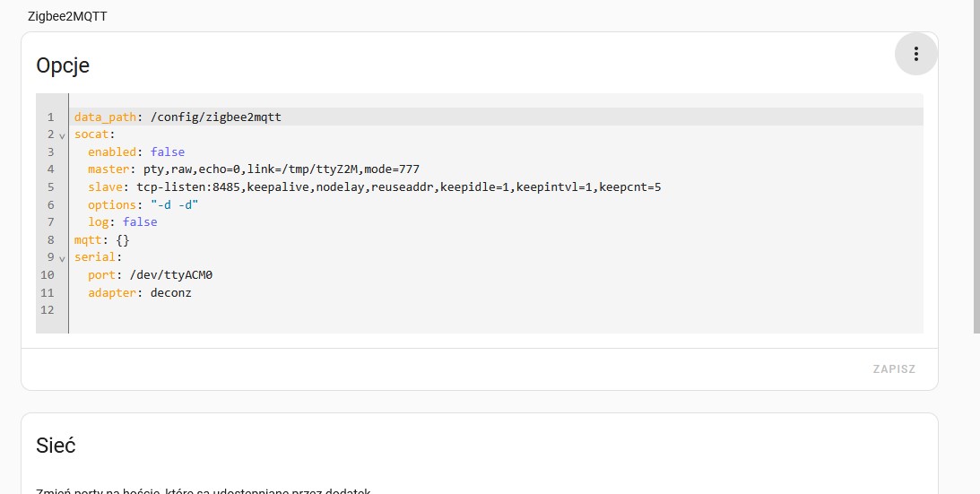Click the /dev/ttyACM0 port value

click(x=170, y=274)
